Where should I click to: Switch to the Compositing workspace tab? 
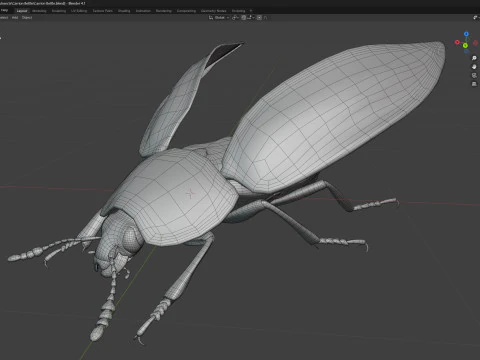click(x=186, y=11)
